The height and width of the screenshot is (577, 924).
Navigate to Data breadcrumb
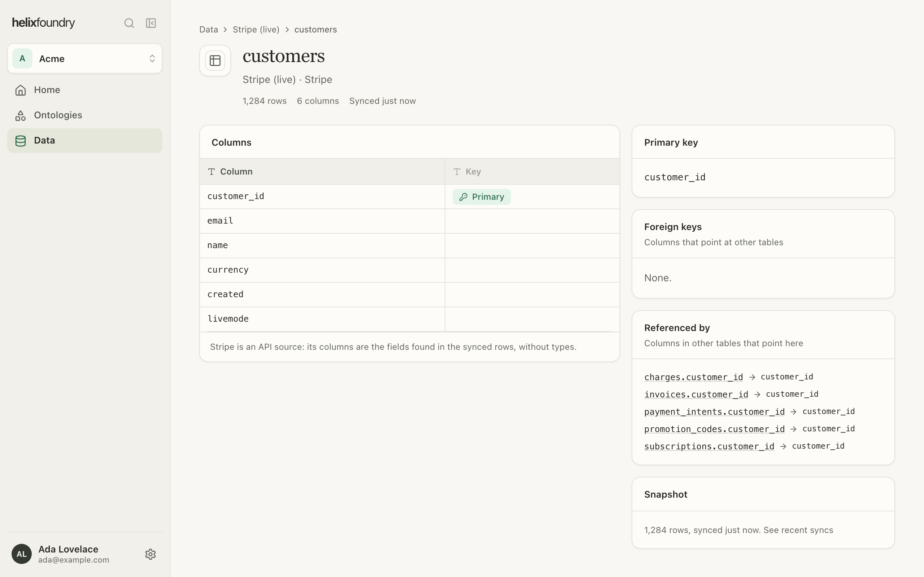point(209,30)
